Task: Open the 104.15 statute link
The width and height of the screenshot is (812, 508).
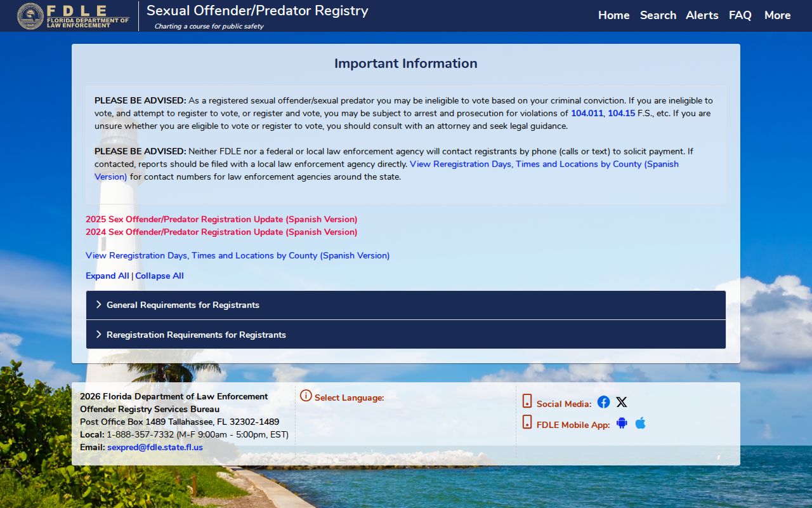Action: 621,113
